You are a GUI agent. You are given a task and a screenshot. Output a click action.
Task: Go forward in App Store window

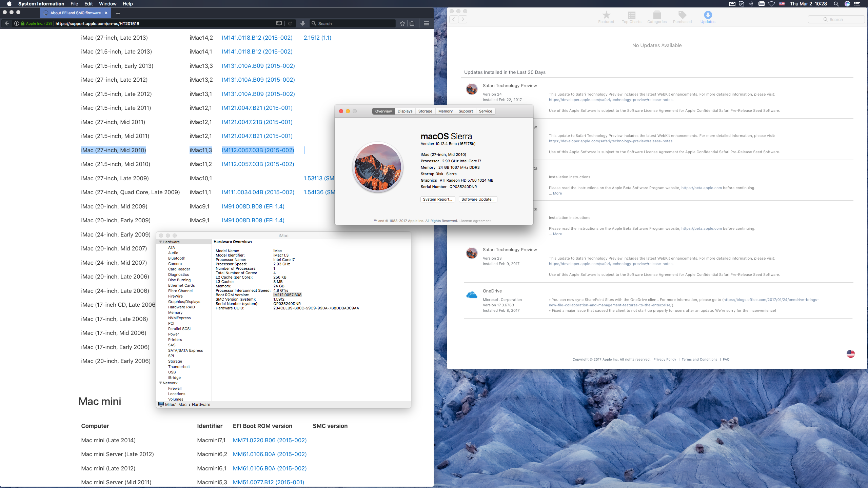click(463, 19)
